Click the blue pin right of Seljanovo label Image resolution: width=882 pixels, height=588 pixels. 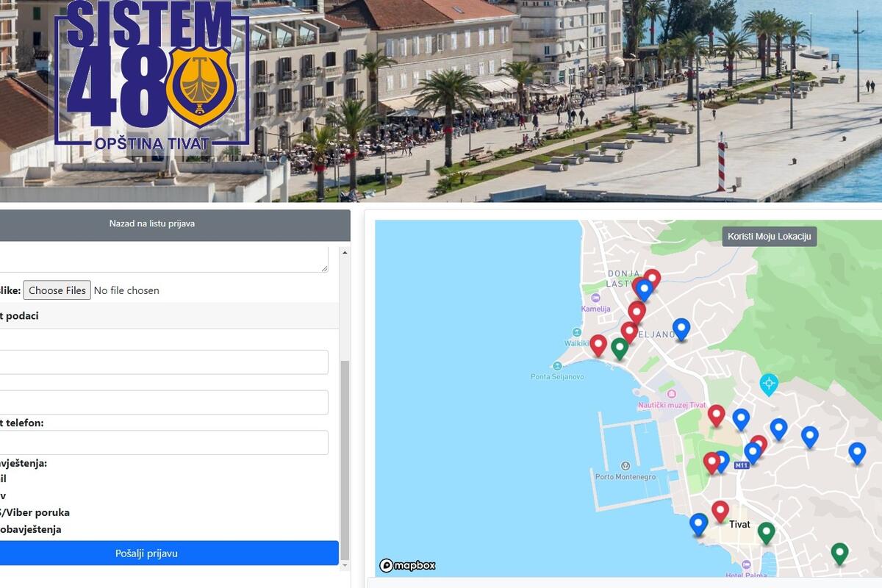click(681, 328)
